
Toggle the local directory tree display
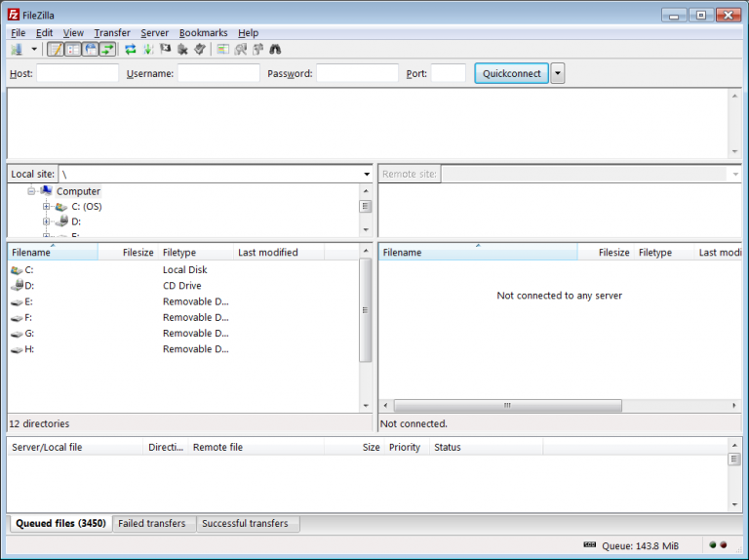[x=73, y=49]
